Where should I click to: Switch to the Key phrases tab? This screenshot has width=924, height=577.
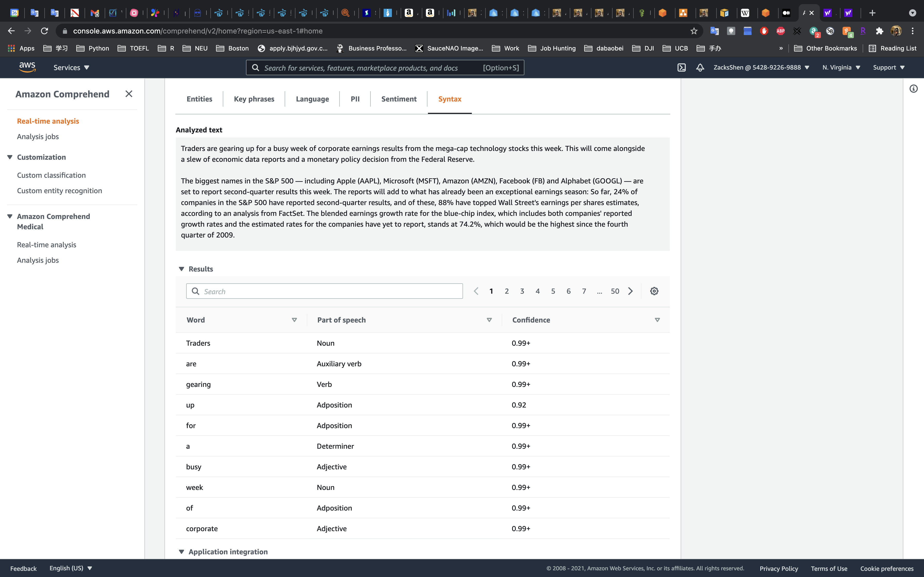coord(254,99)
